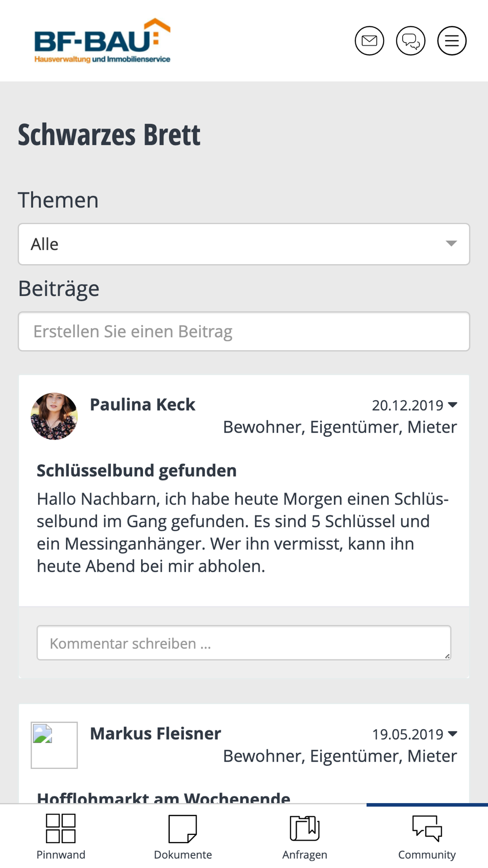Switch to the Dokumente tab label
Viewport: 488px width, 868px height.
(183, 854)
